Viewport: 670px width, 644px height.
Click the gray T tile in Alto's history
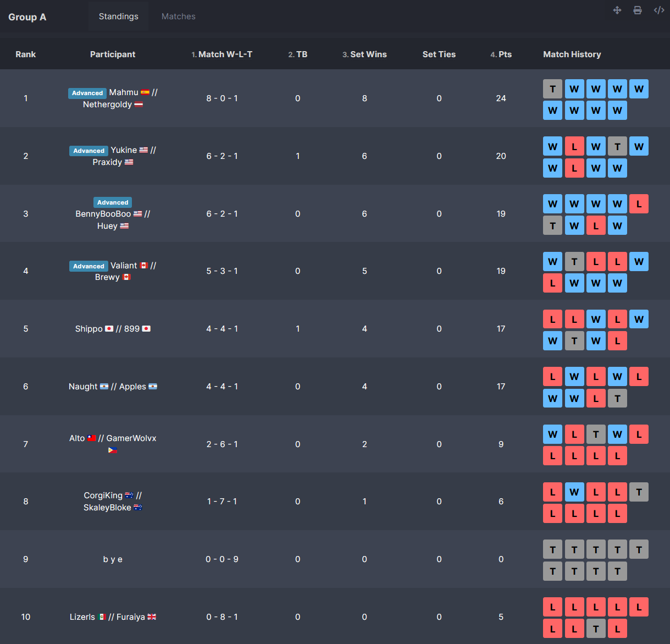pyautogui.click(x=596, y=434)
